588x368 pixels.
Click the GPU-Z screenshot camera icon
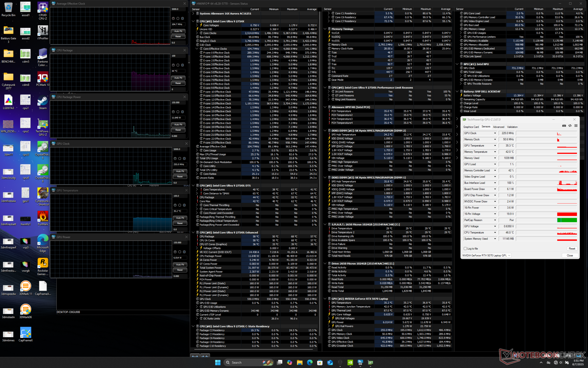coord(564,126)
